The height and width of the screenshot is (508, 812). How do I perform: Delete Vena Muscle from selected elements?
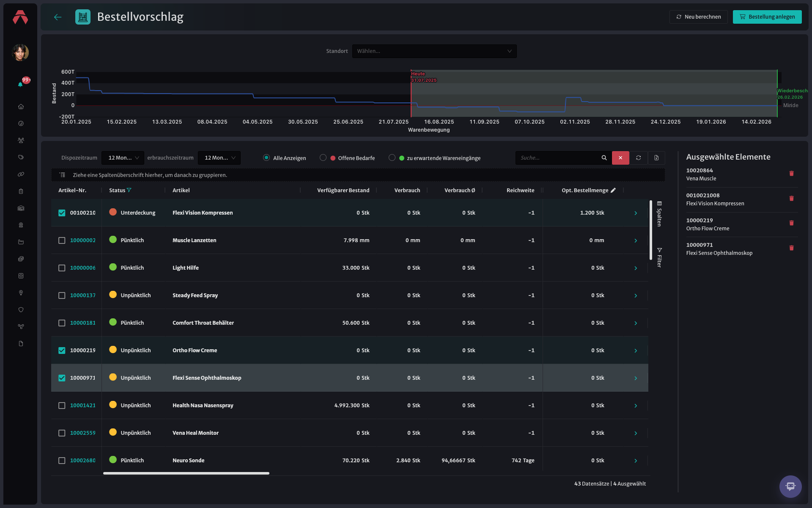[791, 174]
